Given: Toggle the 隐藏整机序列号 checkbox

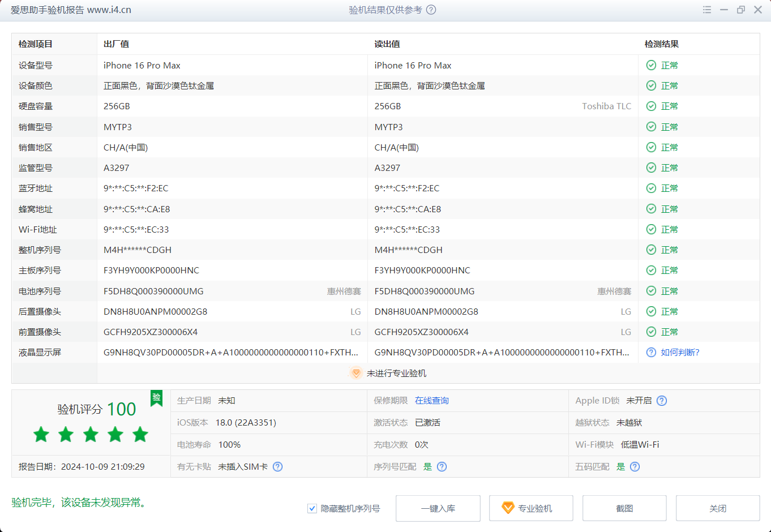Looking at the screenshot, I should click(312, 509).
